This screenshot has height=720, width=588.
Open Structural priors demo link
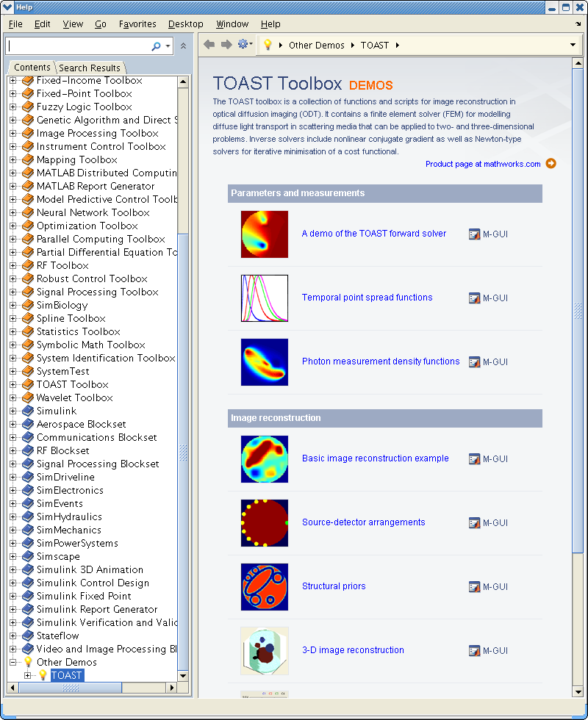pyautogui.click(x=334, y=586)
